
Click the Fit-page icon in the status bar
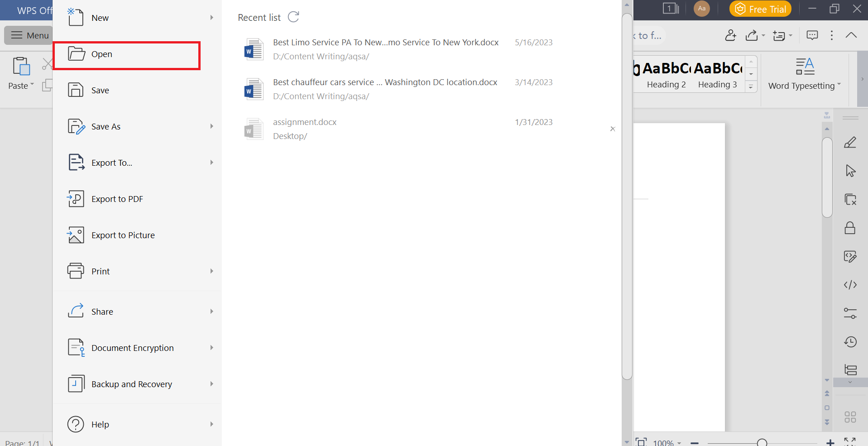click(642, 442)
